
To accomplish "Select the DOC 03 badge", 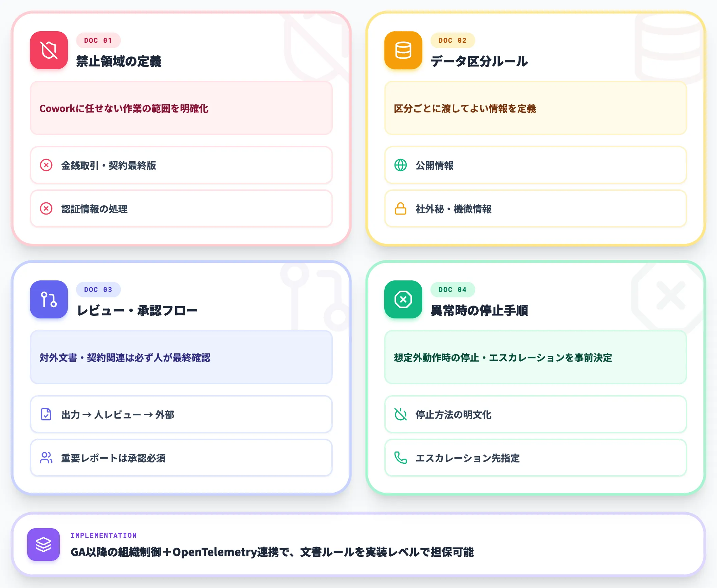I will [98, 290].
